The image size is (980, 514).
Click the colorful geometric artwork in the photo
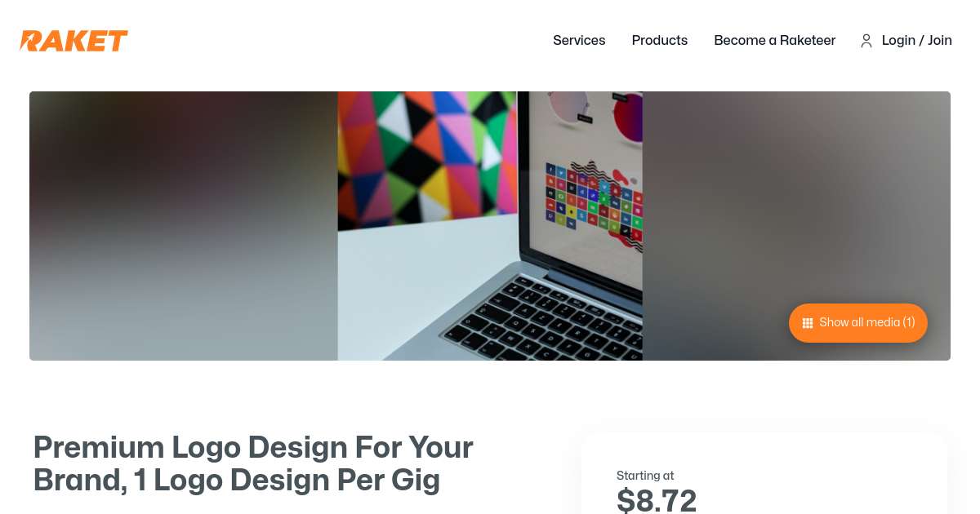pyautogui.click(x=427, y=159)
